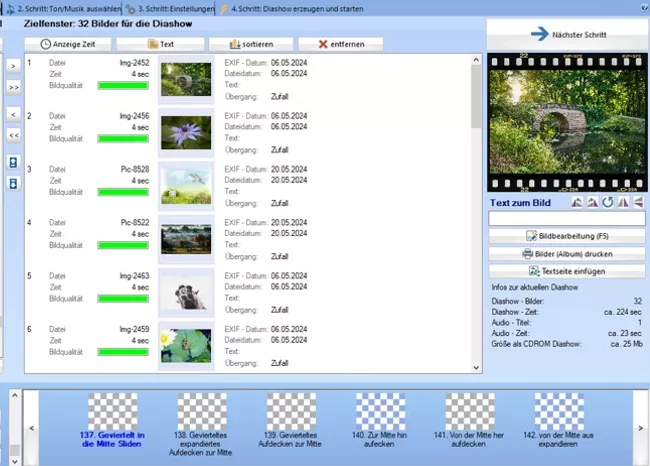650x466 pixels.
Task: Click the 'sortieren' button
Action: pyautogui.click(x=250, y=44)
